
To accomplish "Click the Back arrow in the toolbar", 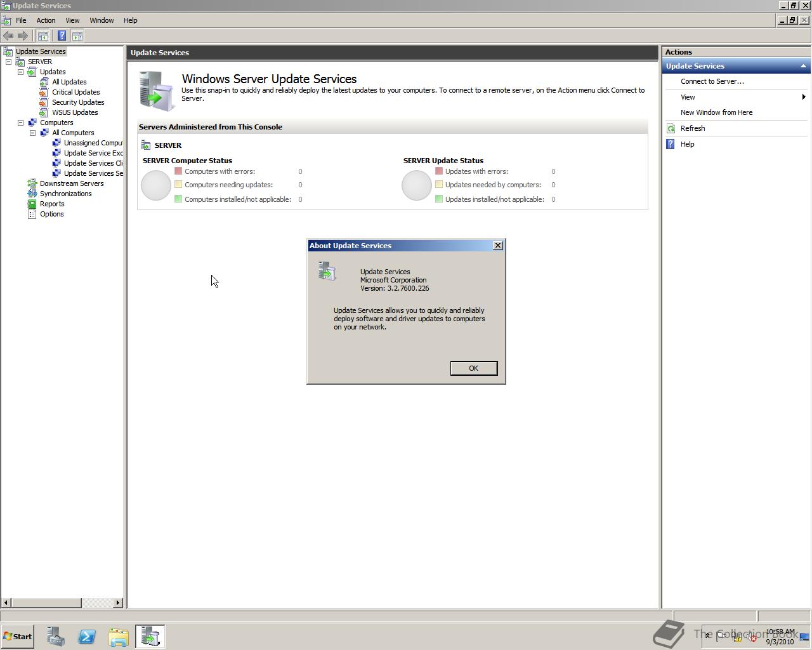I will click(x=8, y=36).
